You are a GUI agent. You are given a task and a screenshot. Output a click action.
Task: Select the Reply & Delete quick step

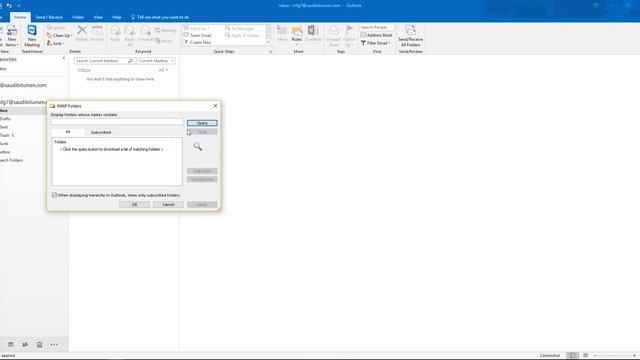pos(242,36)
